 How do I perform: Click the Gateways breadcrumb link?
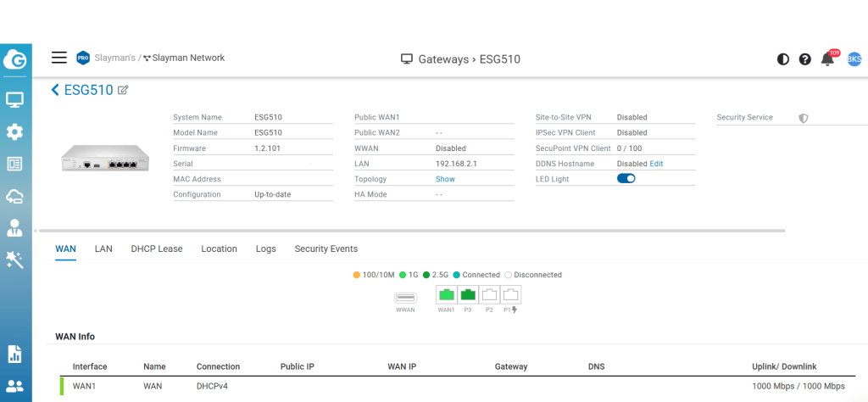click(443, 59)
